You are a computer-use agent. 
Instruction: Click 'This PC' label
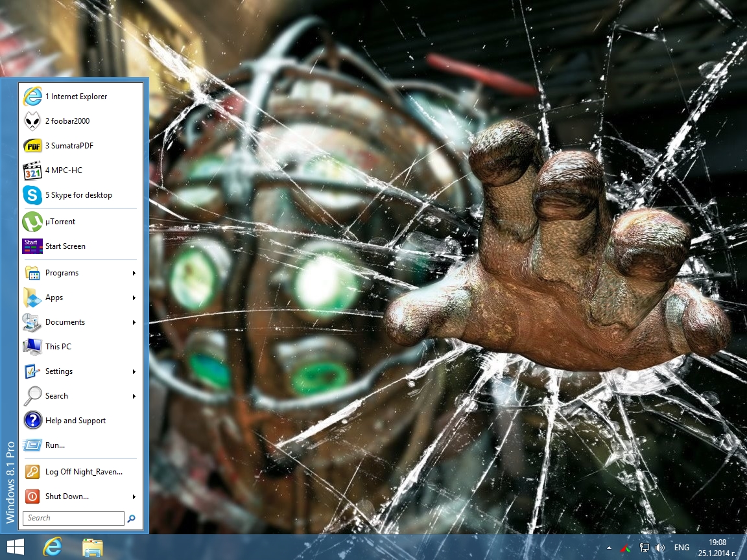[58, 347]
